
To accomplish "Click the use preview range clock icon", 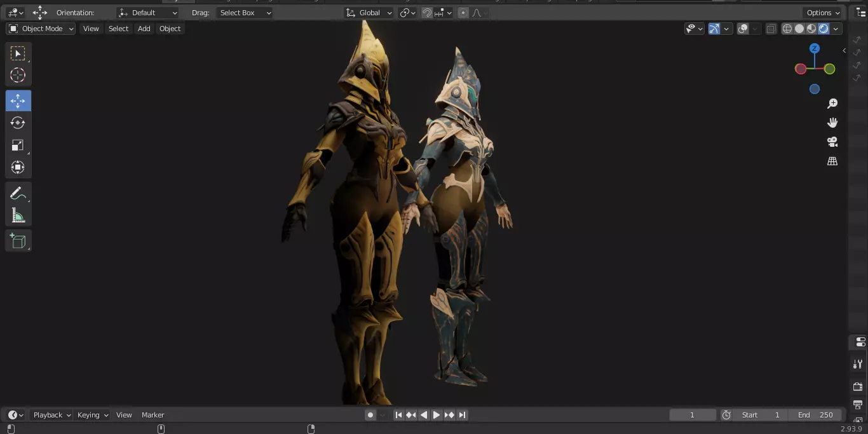I will [726, 415].
